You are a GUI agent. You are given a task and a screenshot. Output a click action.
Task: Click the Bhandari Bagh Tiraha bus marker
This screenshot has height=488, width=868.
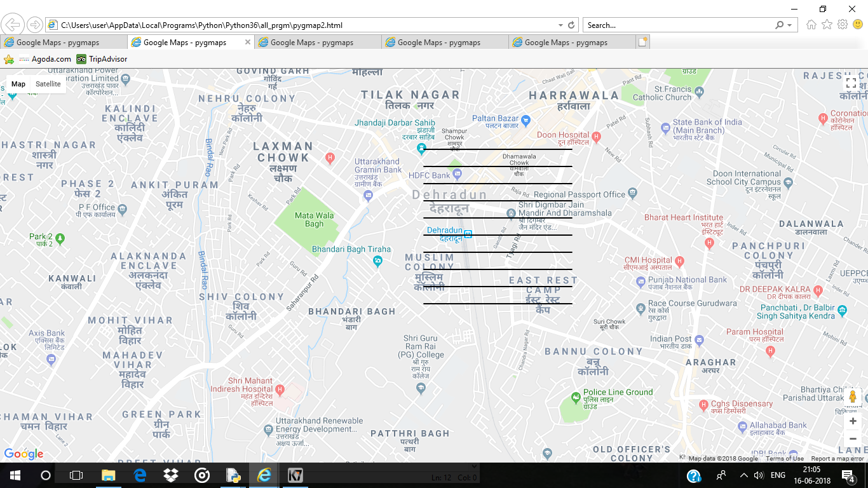coord(378,261)
